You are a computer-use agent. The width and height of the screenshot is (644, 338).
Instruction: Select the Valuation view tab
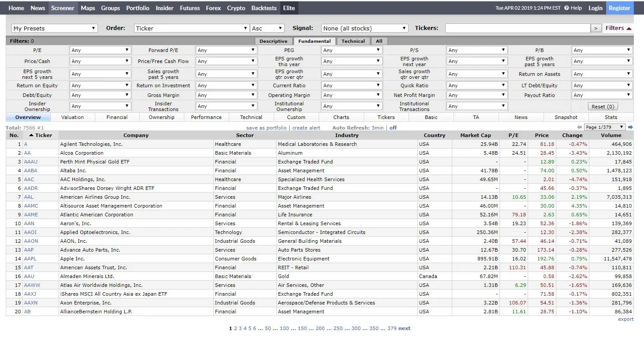[x=73, y=117]
